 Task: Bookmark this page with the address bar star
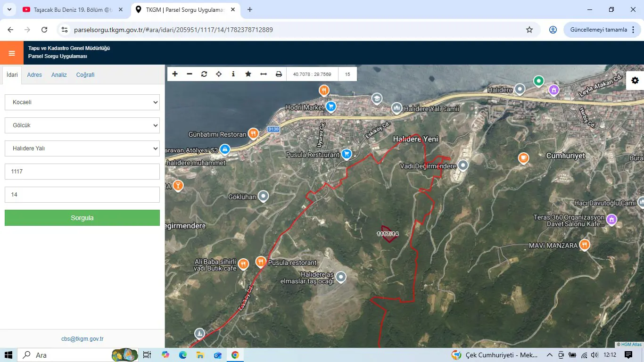[x=529, y=30]
